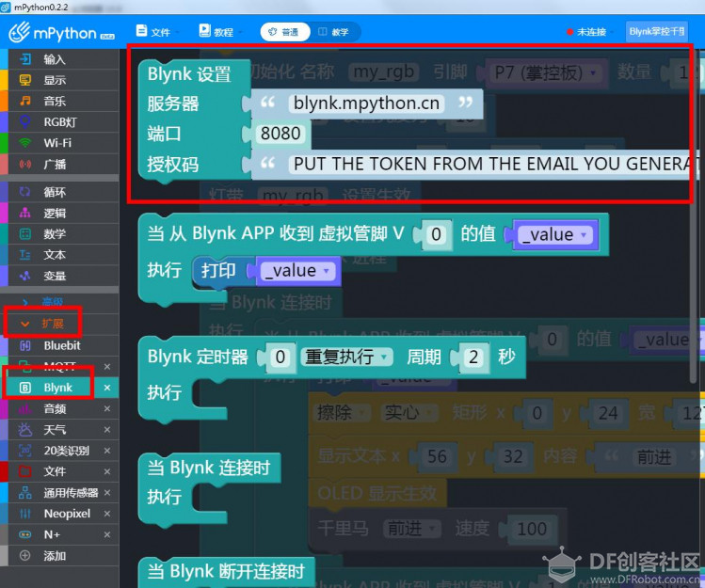The width and height of the screenshot is (705, 588).
Task: Edit virtual pin V number 0 field
Action: click(x=436, y=234)
